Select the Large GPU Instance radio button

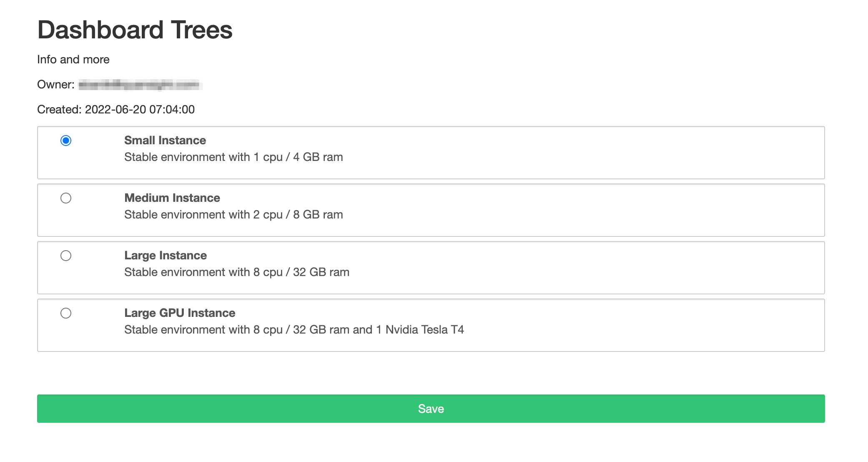pos(65,314)
